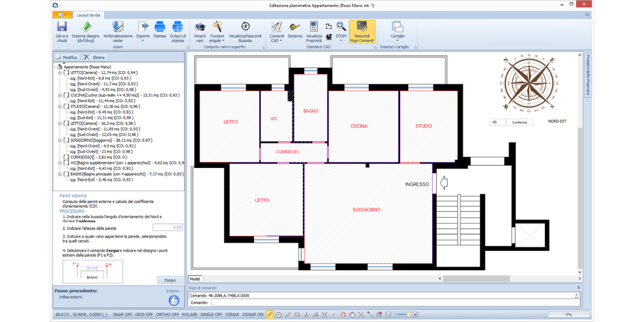Viewport: 644px width, 322px height.
Task: Select the Layout tavola ribbon tab
Action: [x=88, y=15]
